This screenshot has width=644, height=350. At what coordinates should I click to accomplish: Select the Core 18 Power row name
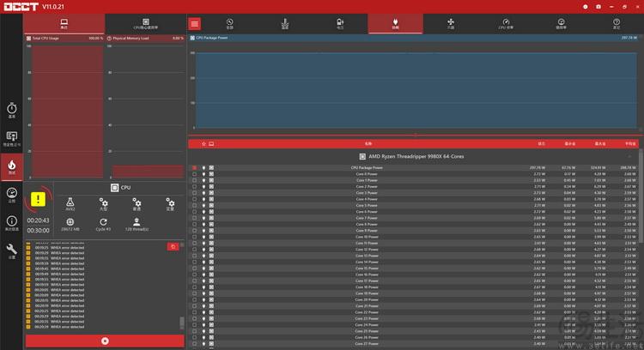click(367, 287)
